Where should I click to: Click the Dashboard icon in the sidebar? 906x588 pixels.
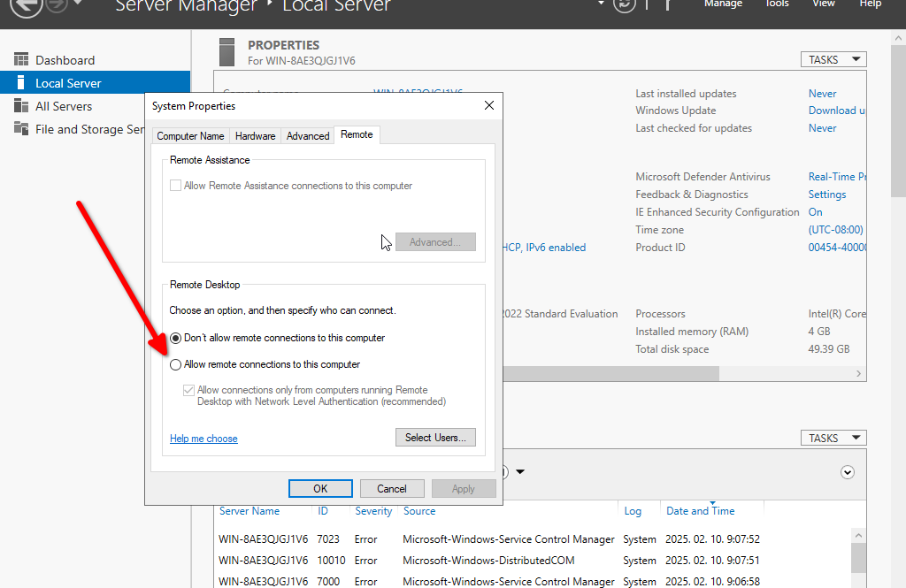coord(21,60)
